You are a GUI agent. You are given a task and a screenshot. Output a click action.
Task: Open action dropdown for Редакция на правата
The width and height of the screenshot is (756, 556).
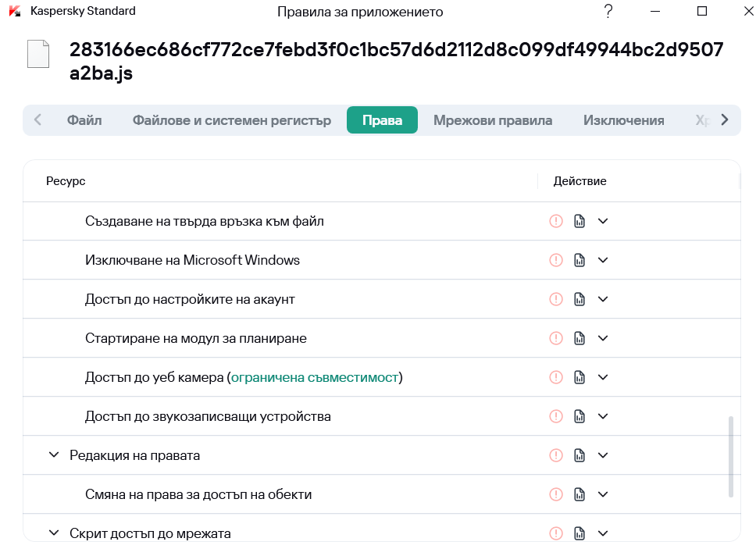coord(603,455)
